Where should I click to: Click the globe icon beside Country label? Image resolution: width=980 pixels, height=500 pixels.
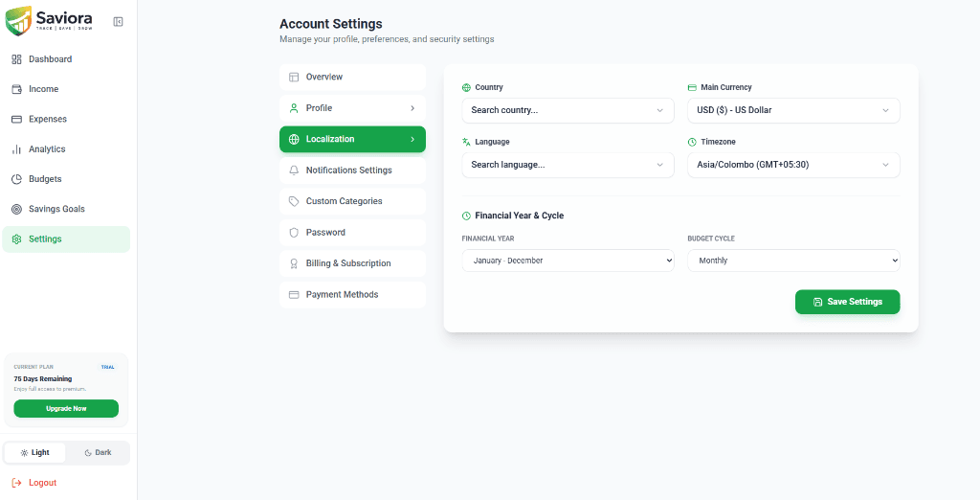tap(466, 87)
